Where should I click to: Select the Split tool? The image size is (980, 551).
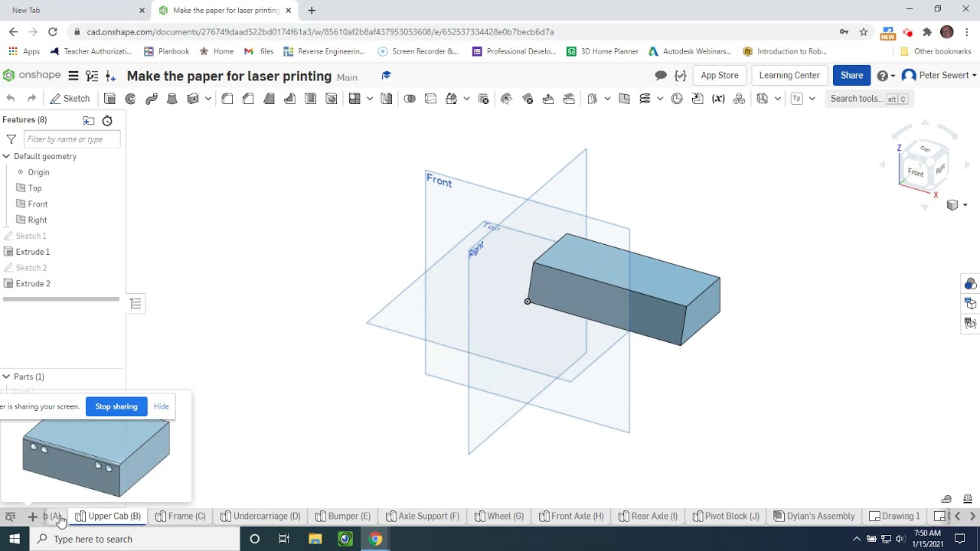[430, 99]
